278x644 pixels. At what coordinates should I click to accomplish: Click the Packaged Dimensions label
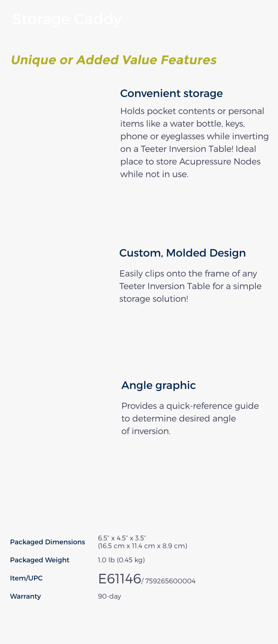(x=48, y=542)
